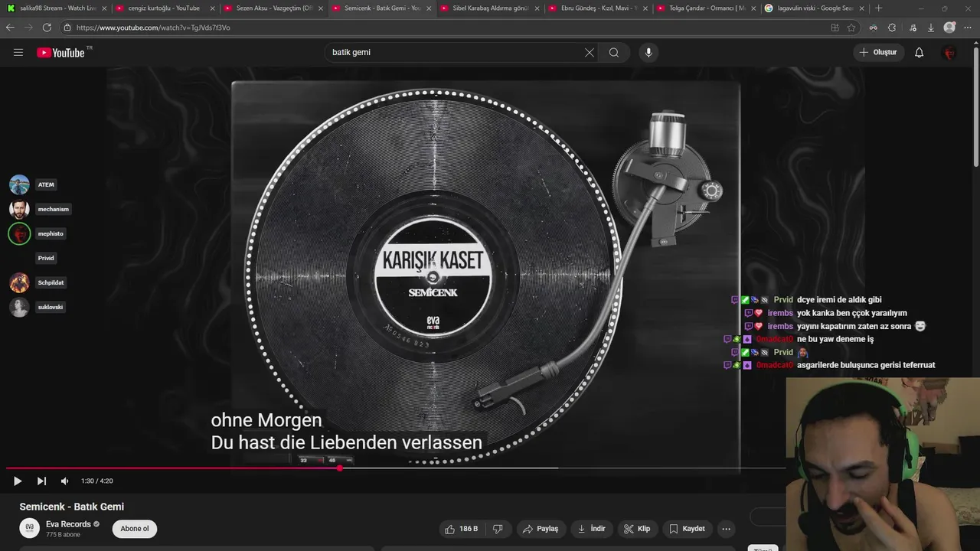
Task: Click the 1:30 / 4:20 time display
Action: coord(96,481)
